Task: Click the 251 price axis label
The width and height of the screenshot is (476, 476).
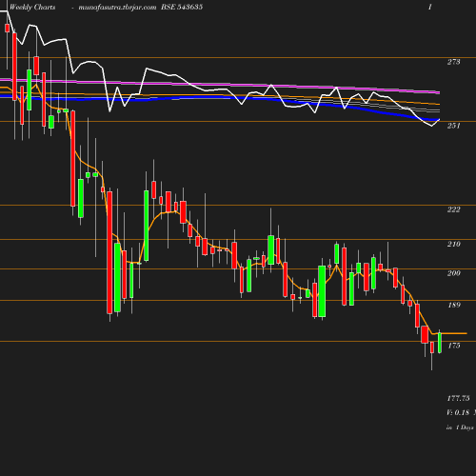Action: coord(453,126)
